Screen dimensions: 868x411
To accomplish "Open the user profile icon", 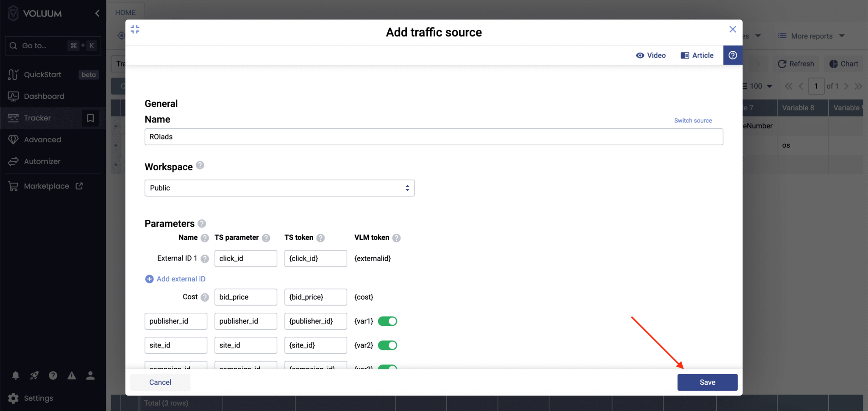I will pyautogui.click(x=90, y=375).
